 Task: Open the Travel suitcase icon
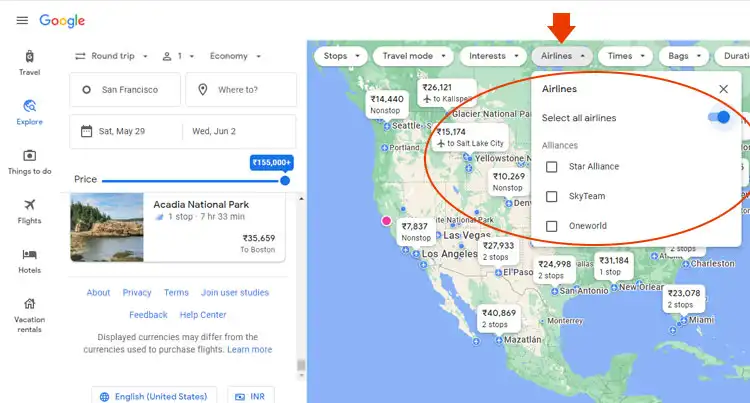point(30,56)
